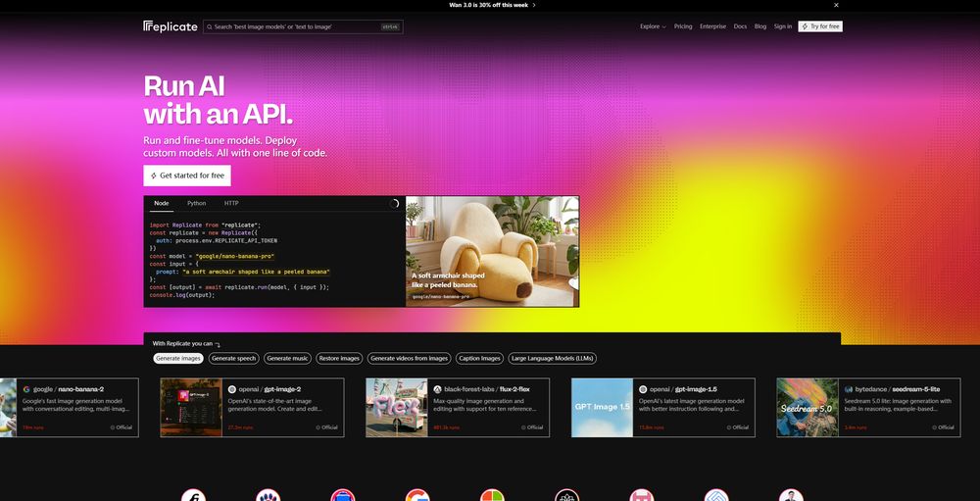This screenshot has width=980, height=501.
Task: Click the Google logo in the bottom row
Action: (x=417, y=496)
